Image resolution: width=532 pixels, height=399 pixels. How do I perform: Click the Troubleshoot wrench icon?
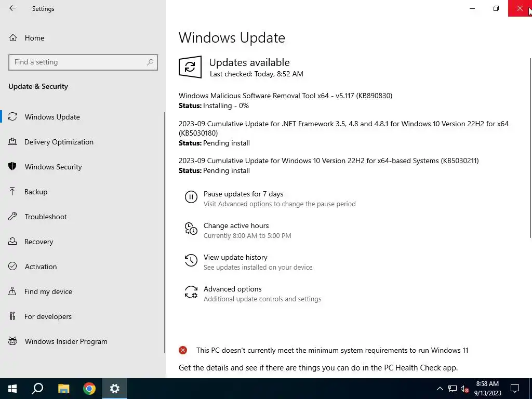click(x=12, y=217)
